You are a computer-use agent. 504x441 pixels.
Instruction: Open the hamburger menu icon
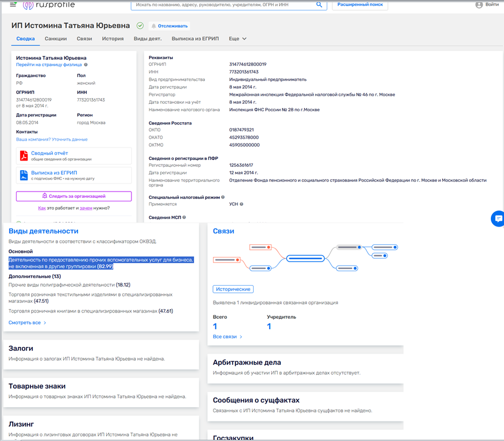point(13,5)
